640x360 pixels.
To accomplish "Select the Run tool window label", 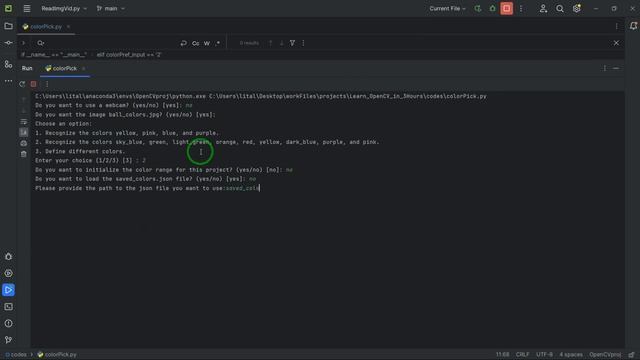I will point(27,68).
